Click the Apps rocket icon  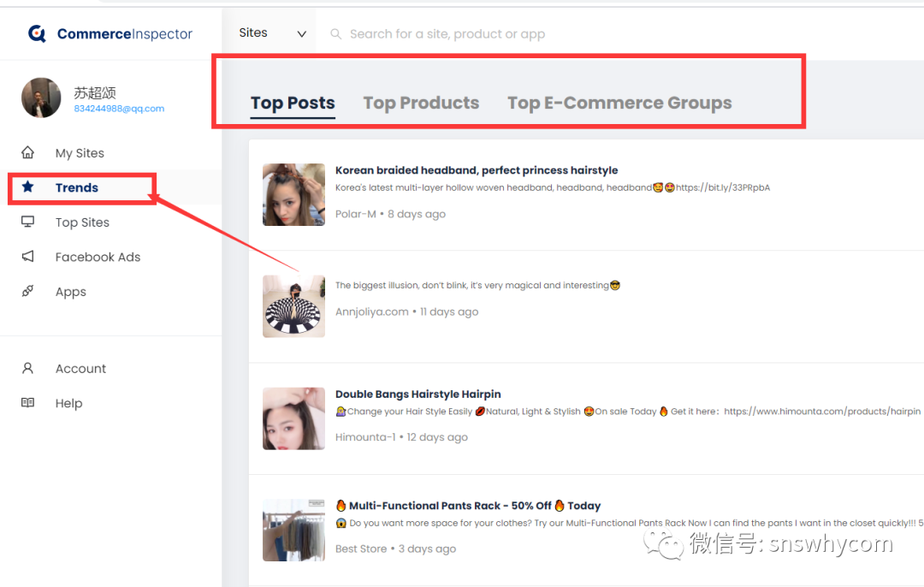click(x=28, y=291)
